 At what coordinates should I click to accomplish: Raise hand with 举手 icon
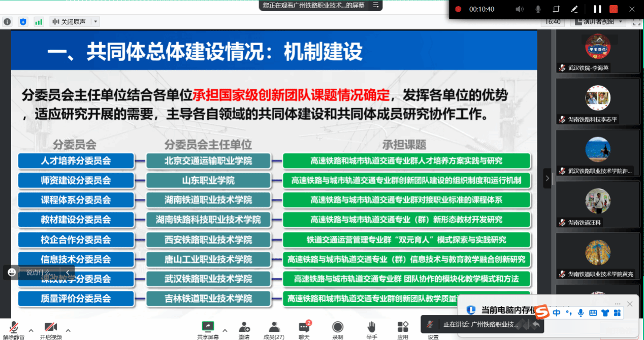tap(371, 329)
